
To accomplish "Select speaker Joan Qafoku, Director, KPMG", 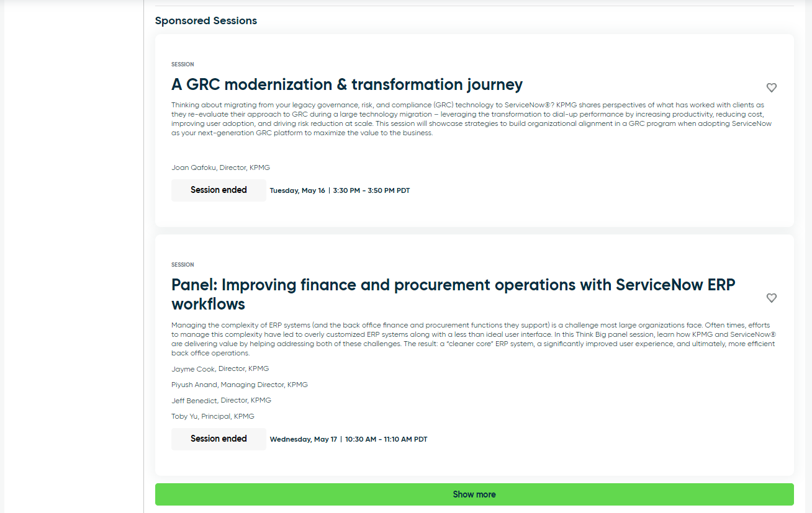I will click(220, 167).
